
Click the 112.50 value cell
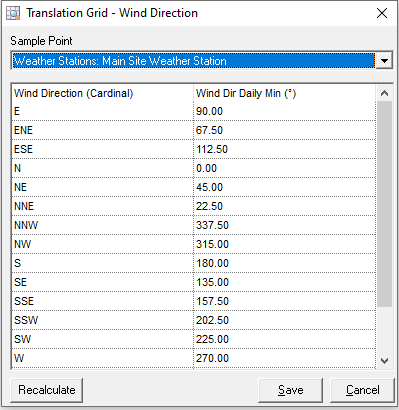click(285, 149)
